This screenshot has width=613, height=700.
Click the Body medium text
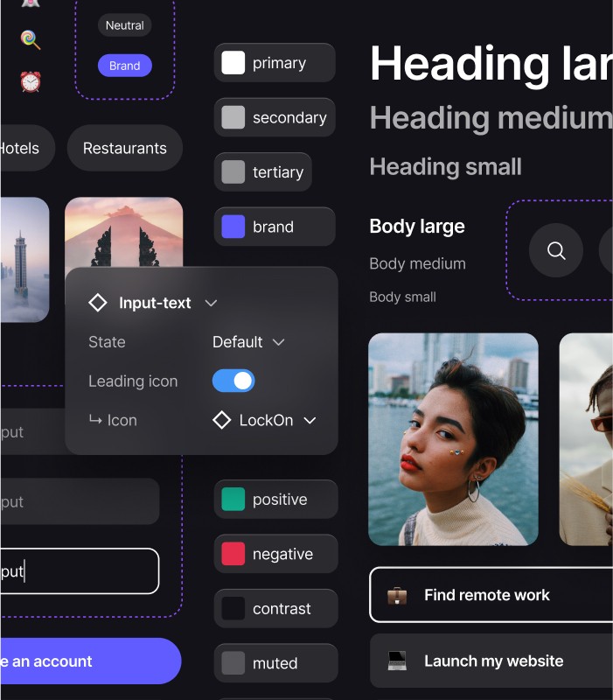coord(418,263)
